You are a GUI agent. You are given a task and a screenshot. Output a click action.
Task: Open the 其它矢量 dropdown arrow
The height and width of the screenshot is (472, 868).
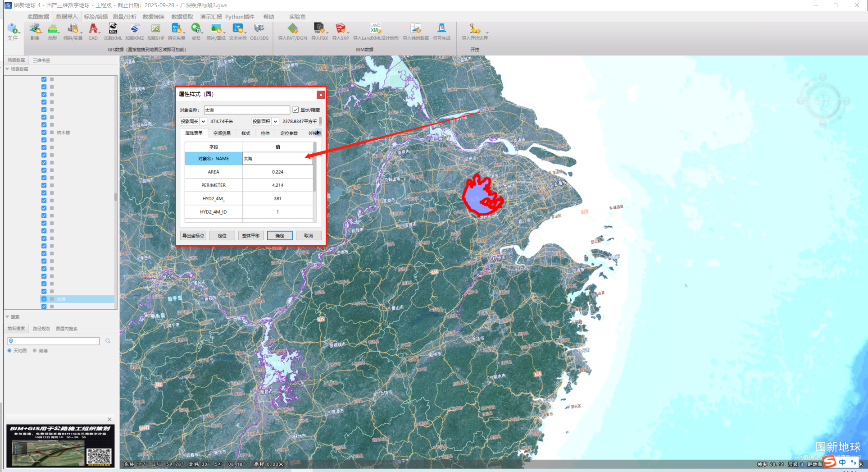pyautogui.click(x=184, y=33)
